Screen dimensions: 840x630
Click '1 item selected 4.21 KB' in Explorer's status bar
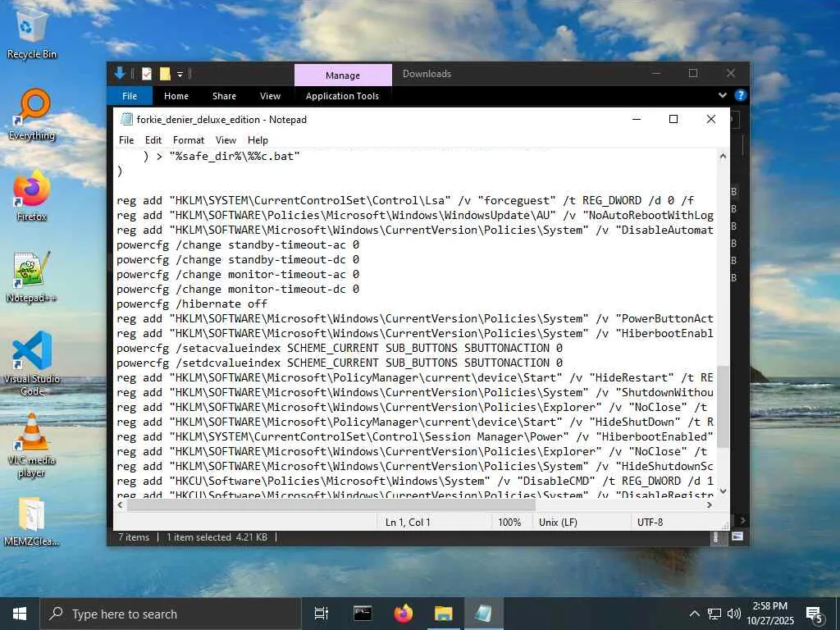pyautogui.click(x=217, y=537)
